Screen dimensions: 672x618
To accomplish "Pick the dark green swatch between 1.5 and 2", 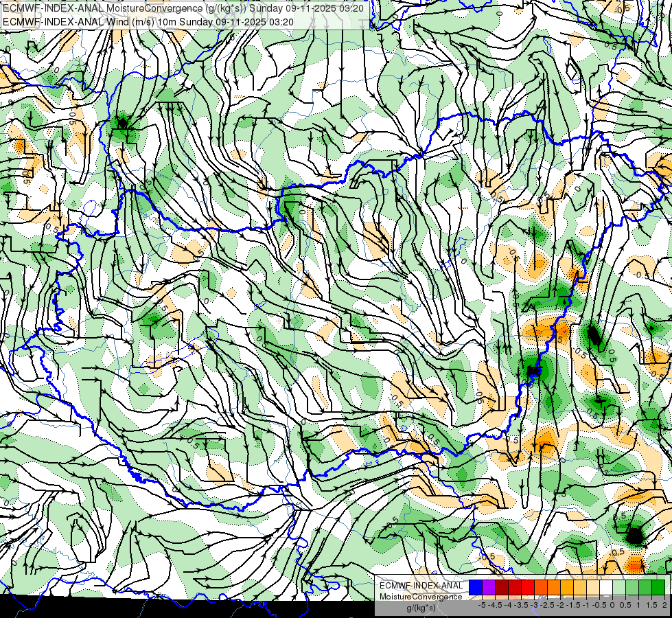I will click(x=658, y=588).
